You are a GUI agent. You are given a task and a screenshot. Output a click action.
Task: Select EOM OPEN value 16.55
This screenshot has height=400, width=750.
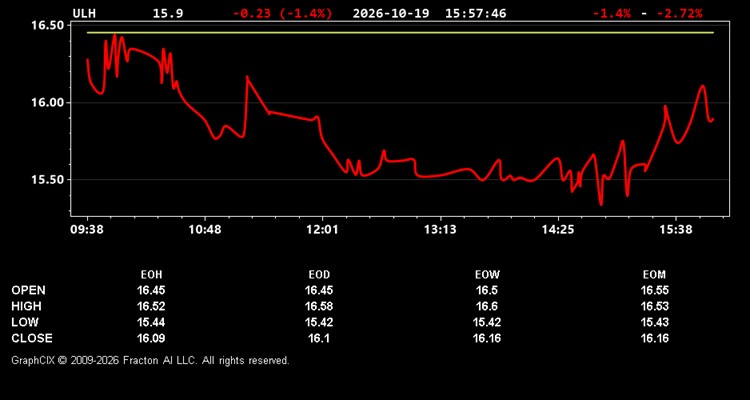(x=654, y=290)
